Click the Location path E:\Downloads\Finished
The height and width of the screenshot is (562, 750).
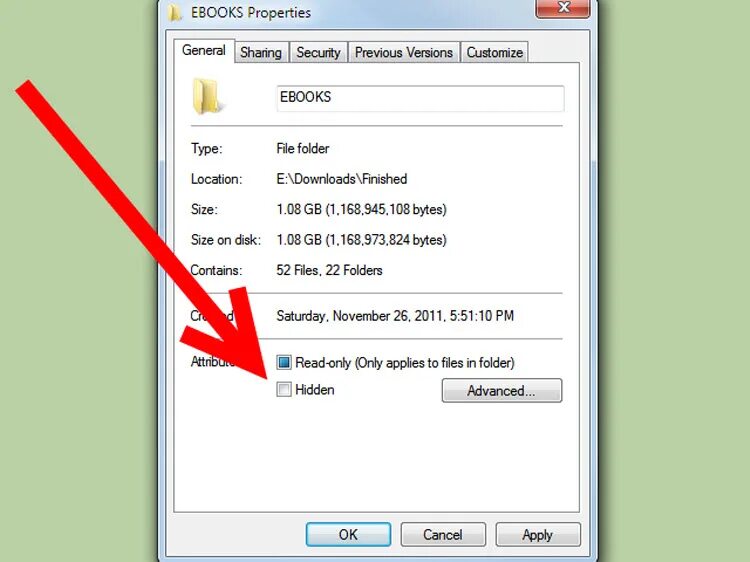click(x=342, y=179)
